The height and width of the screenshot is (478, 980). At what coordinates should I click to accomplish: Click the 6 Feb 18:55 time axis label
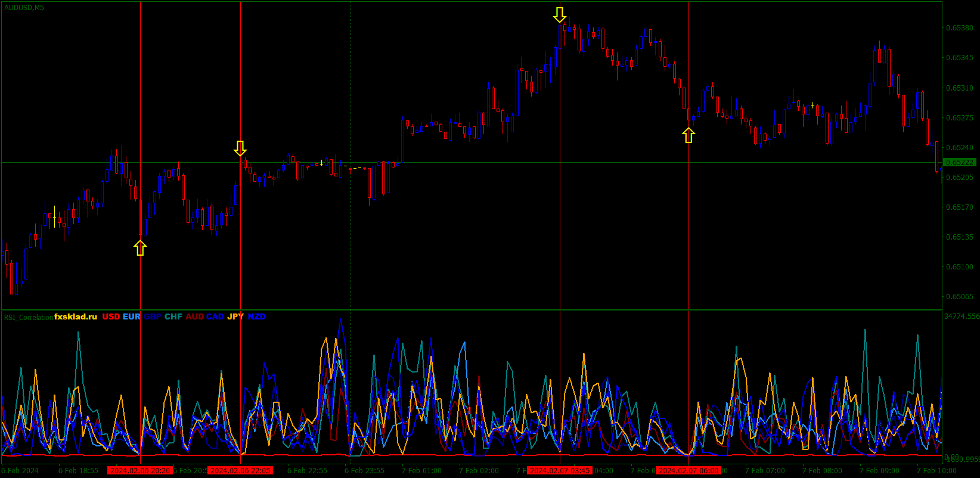pyautogui.click(x=79, y=471)
